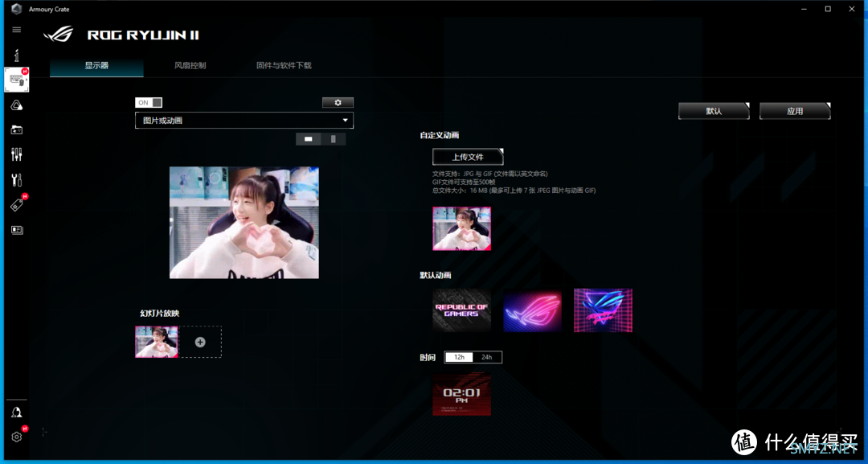Open the Home info sidebar icon
Viewport: 868px width, 464px height.
click(x=17, y=55)
